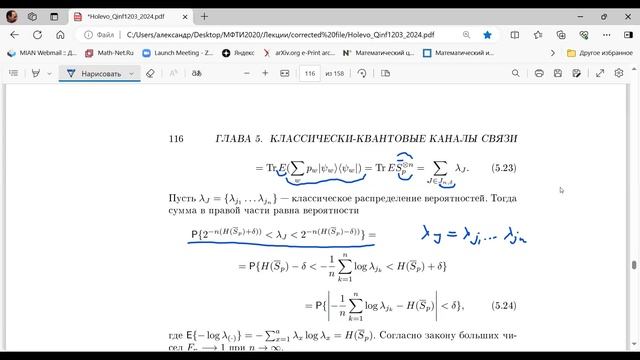This screenshot has height=360, width=640.
Task: Open a new browser tab
Action: [x=204, y=17]
